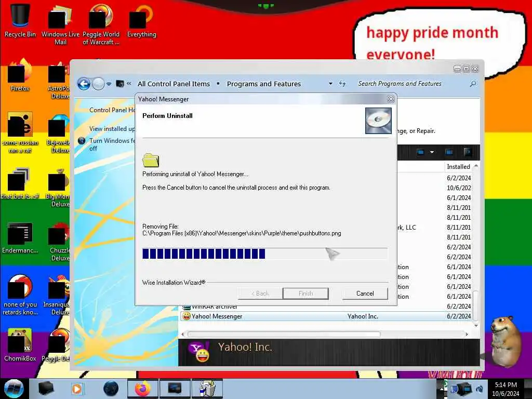Screen dimensions: 532x399
Task: Open Bejeweled Deluxe desktop icon
Action: (x=59, y=133)
